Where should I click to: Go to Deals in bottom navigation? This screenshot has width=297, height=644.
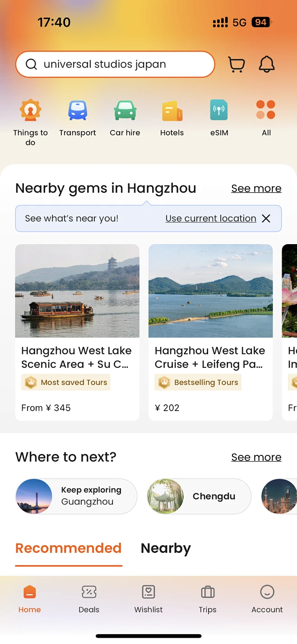point(89,599)
